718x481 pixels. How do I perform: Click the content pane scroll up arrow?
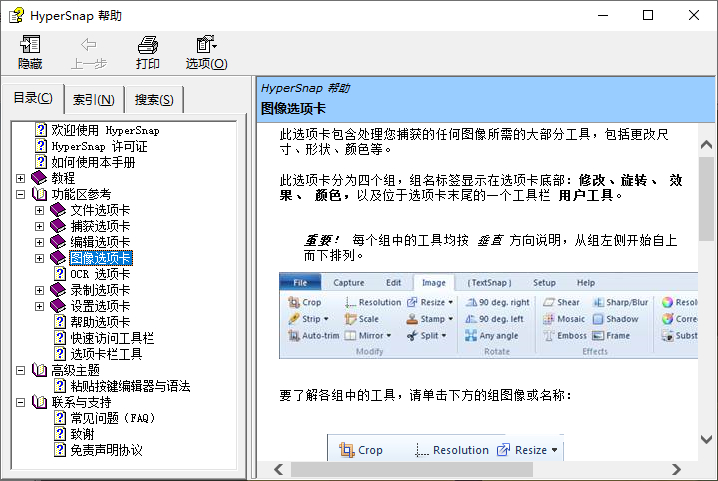point(706,145)
